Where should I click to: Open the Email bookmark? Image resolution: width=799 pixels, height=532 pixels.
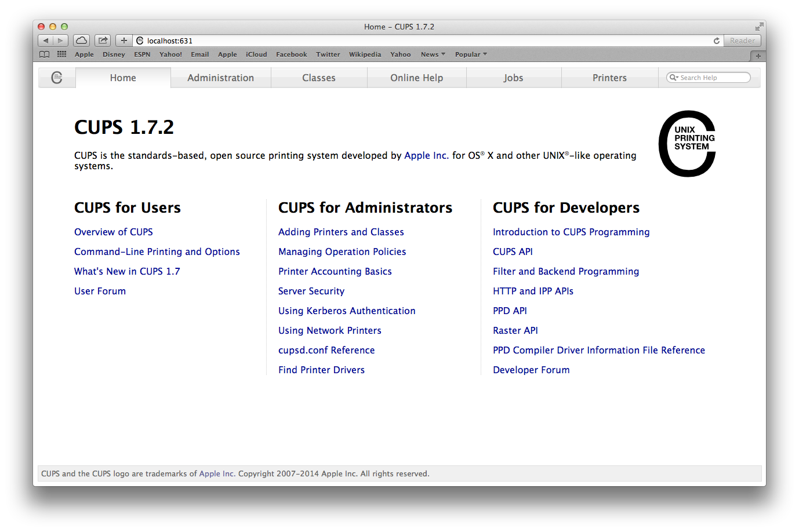click(200, 54)
